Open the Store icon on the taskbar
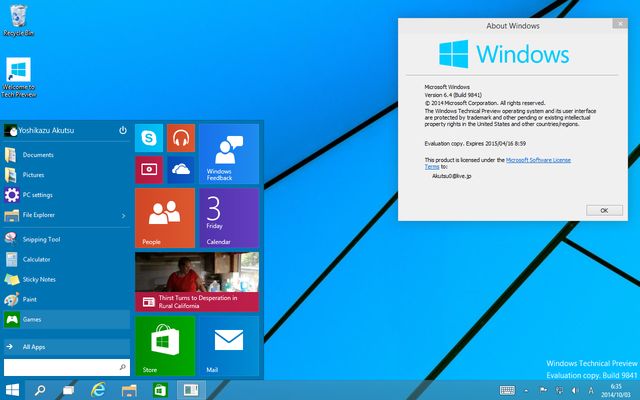Screen dimensions: 640x400 coord(160,390)
